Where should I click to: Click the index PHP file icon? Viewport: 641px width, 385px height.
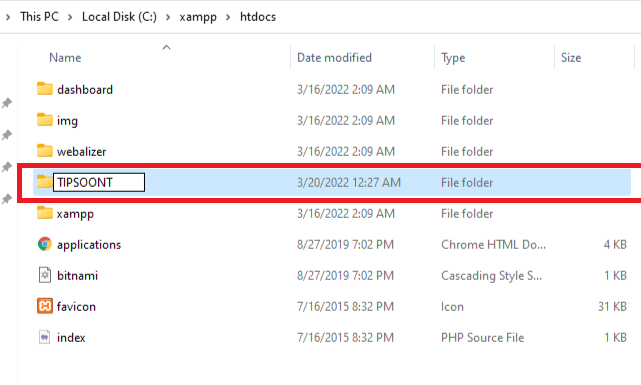point(45,337)
